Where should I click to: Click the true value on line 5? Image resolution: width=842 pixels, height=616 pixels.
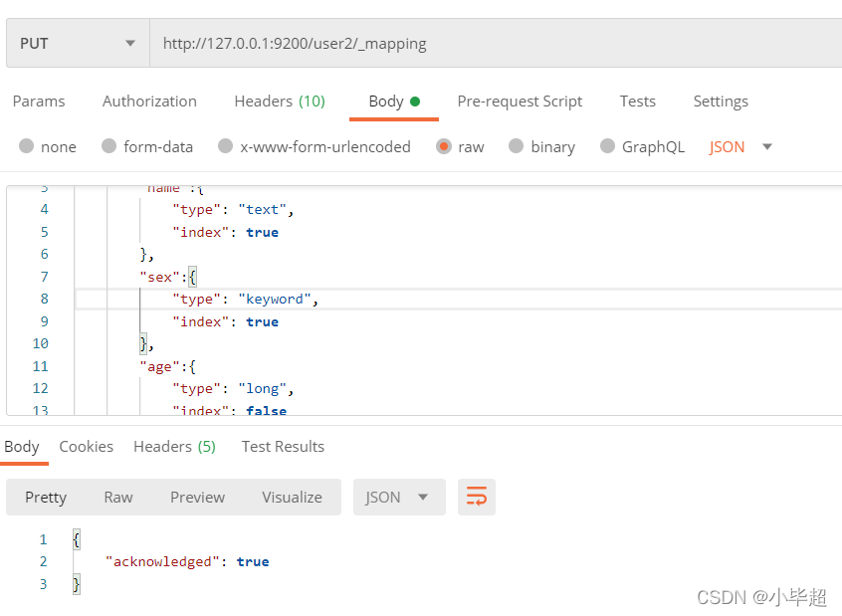click(x=262, y=232)
